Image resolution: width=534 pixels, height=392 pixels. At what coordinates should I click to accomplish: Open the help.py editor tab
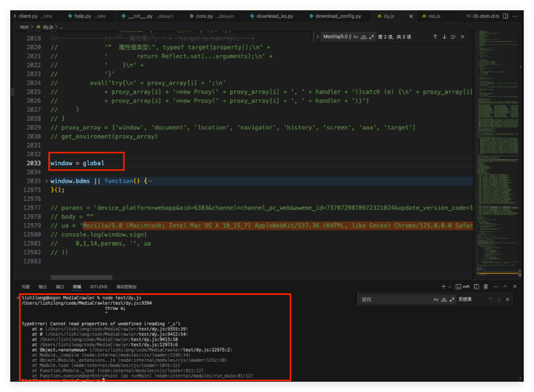click(x=86, y=16)
